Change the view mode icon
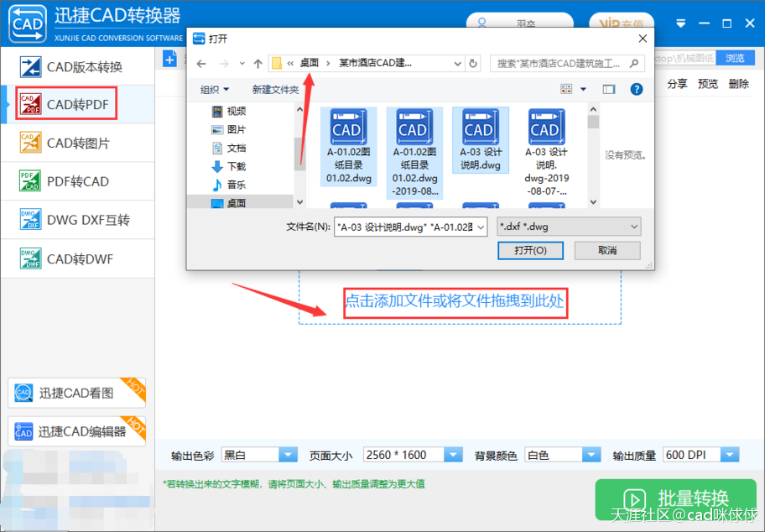 tap(566, 89)
